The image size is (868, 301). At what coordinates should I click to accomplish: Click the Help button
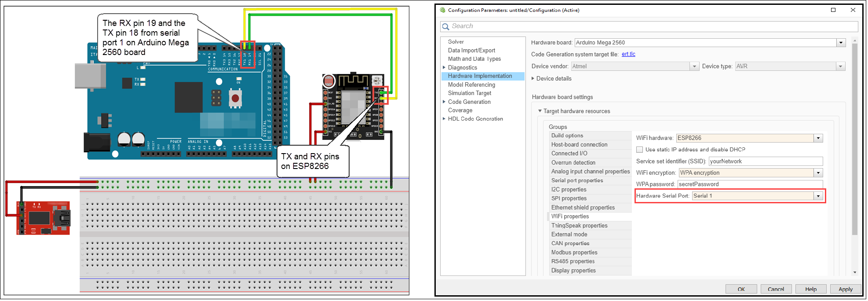(811, 289)
